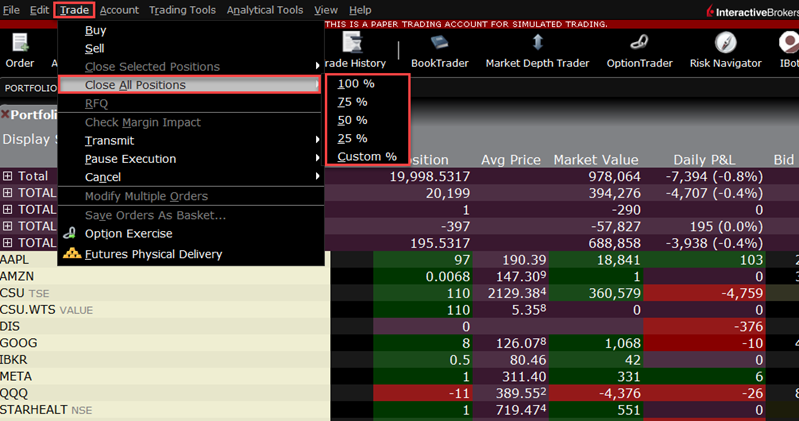Viewport: 799px width, 421px height.
Task: Launch the BookTrader tool icon
Action: click(439, 43)
